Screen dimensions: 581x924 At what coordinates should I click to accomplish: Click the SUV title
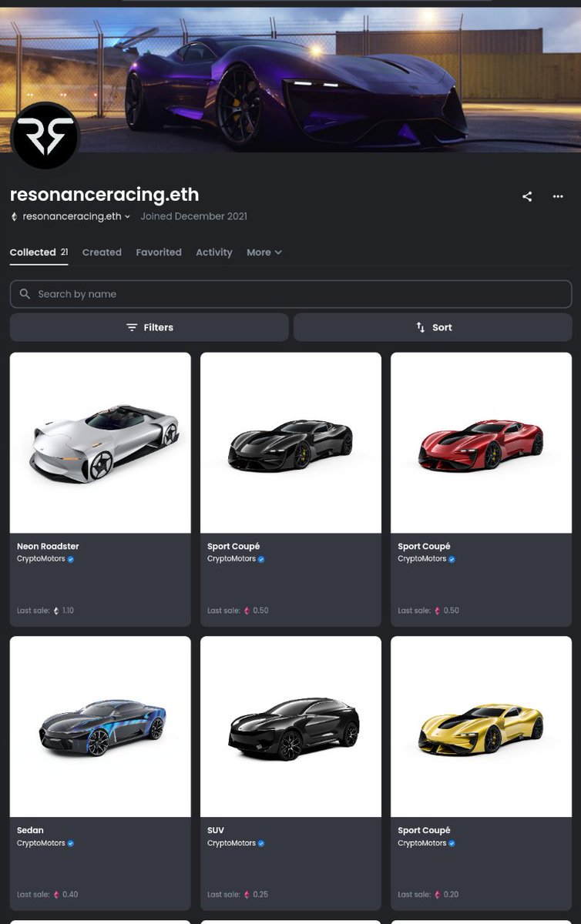(216, 831)
